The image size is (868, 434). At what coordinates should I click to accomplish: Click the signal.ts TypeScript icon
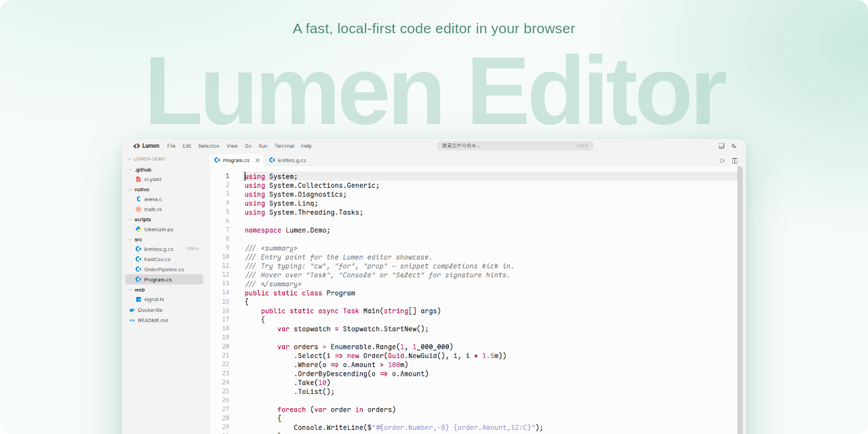pos(138,299)
